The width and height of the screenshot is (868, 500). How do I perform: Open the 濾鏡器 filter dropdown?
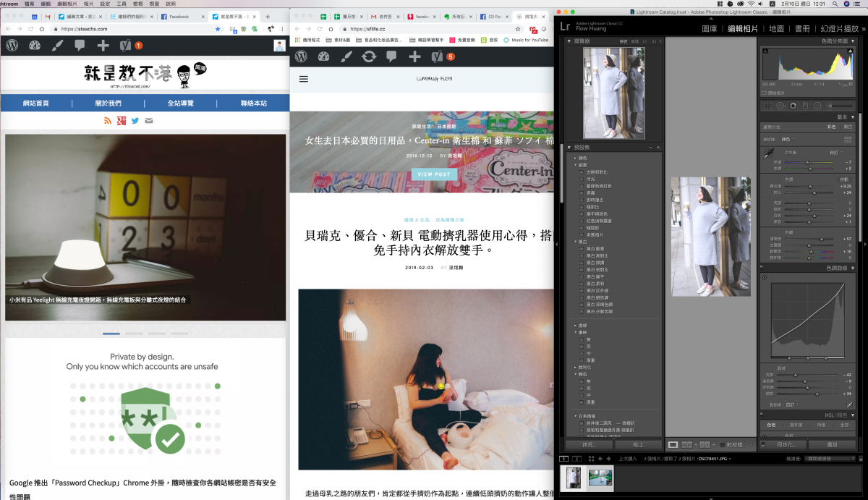(x=829, y=459)
